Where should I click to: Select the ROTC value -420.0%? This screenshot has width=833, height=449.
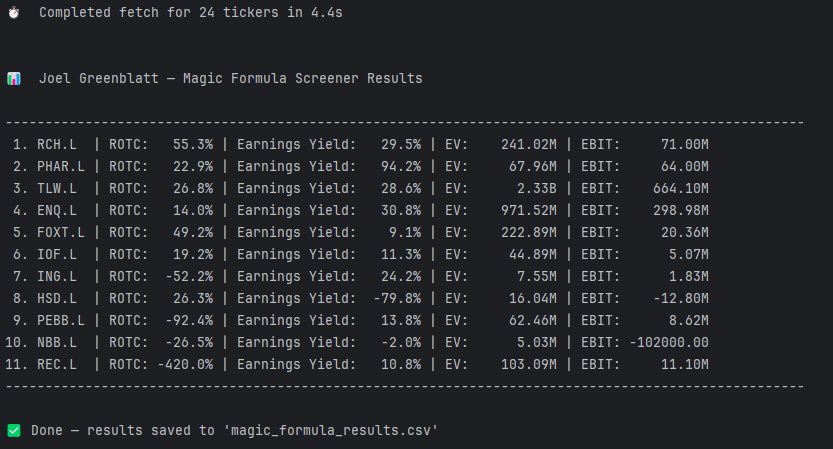tap(184, 363)
